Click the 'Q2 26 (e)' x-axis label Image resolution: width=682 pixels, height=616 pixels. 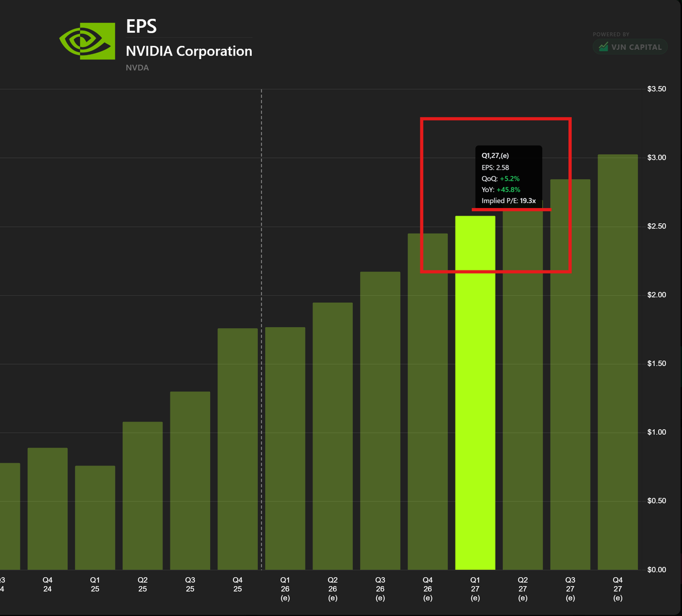click(x=332, y=589)
